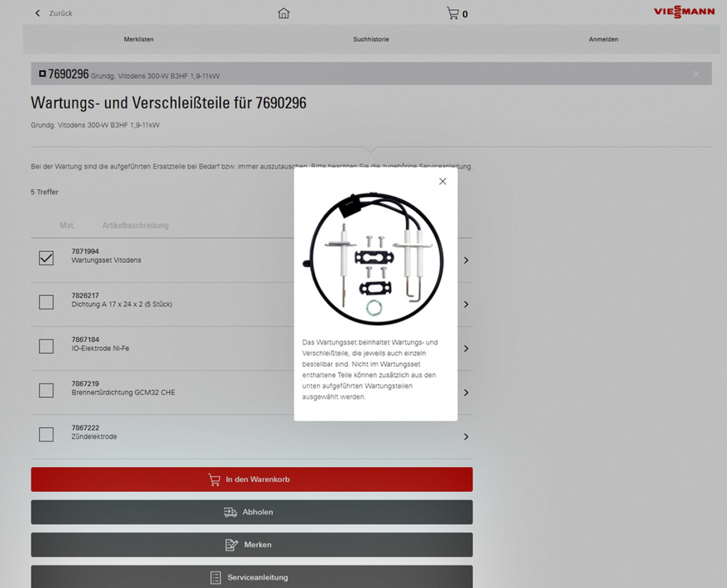Click the back arrow next to Zurück
Image resolution: width=727 pixels, height=588 pixels.
[x=38, y=13]
